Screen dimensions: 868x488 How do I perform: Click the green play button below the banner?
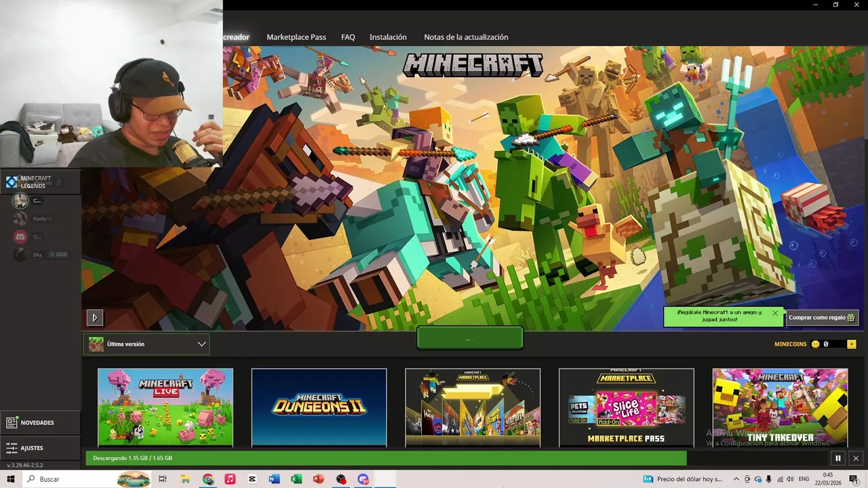pos(470,338)
